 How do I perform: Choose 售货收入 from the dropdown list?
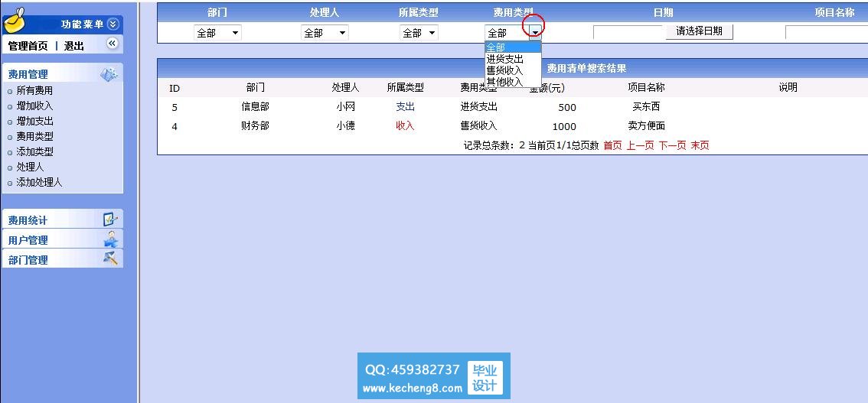coord(513,70)
